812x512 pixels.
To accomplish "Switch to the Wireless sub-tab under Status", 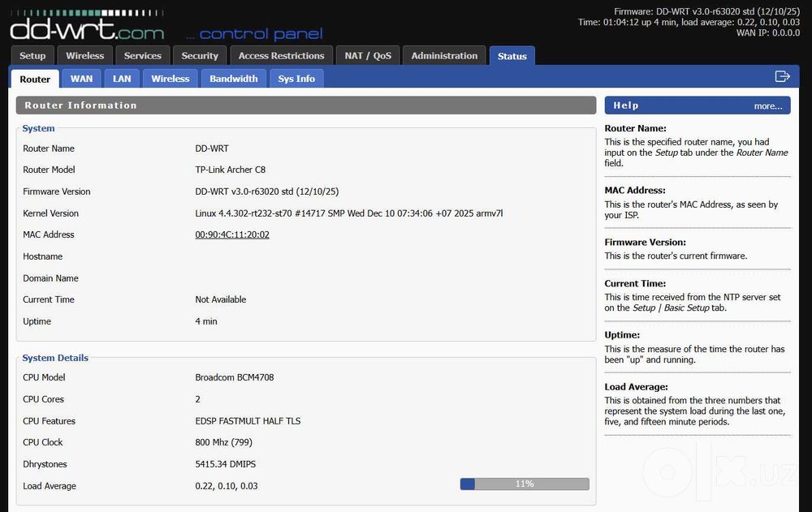I will point(171,79).
